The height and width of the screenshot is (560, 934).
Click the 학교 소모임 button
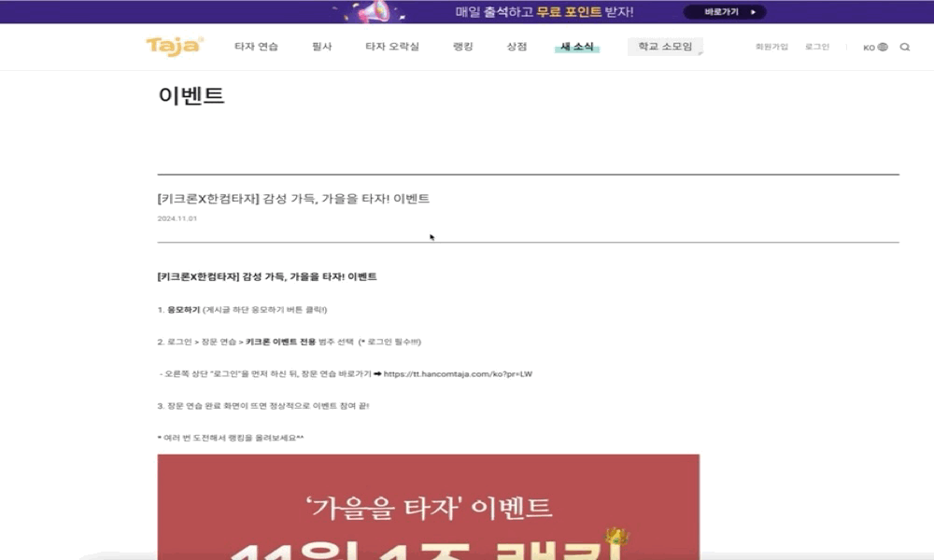point(665,47)
